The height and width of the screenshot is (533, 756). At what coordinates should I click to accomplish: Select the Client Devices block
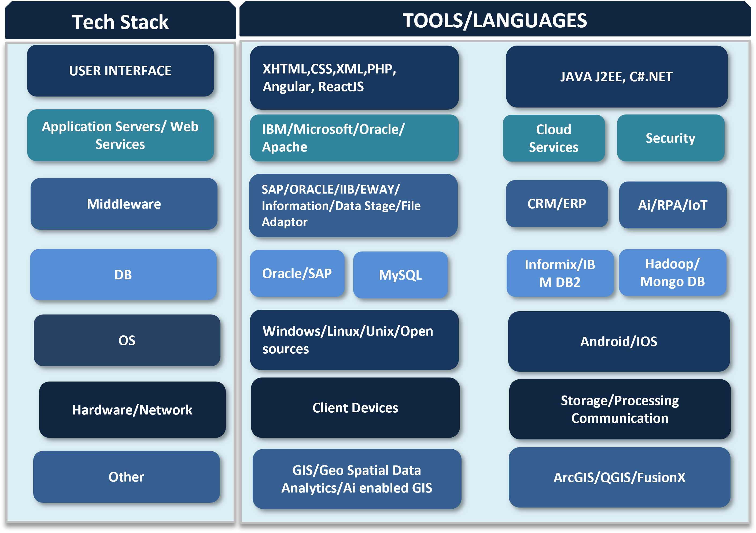tap(355, 408)
